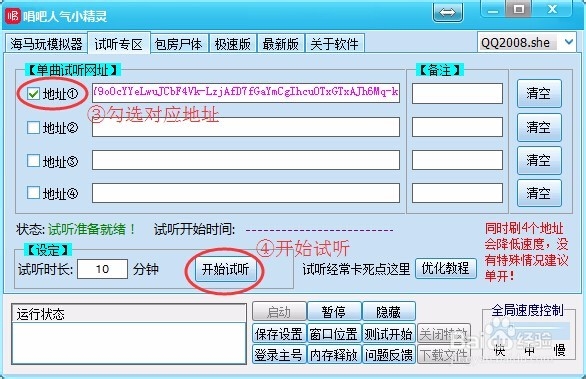The image size is (586, 379).
Task: Click 清空 button for 地址③ row
Action: pyautogui.click(x=539, y=160)
